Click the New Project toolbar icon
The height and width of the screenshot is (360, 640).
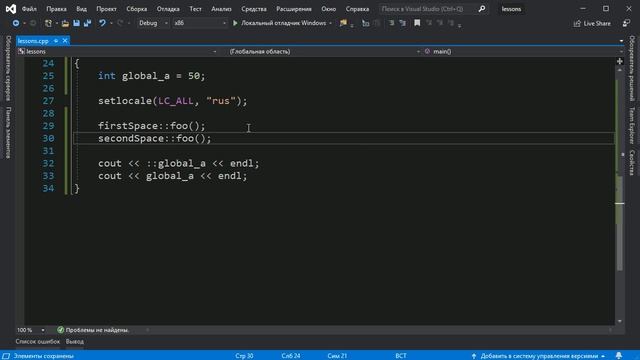click(x=48, y=23)
